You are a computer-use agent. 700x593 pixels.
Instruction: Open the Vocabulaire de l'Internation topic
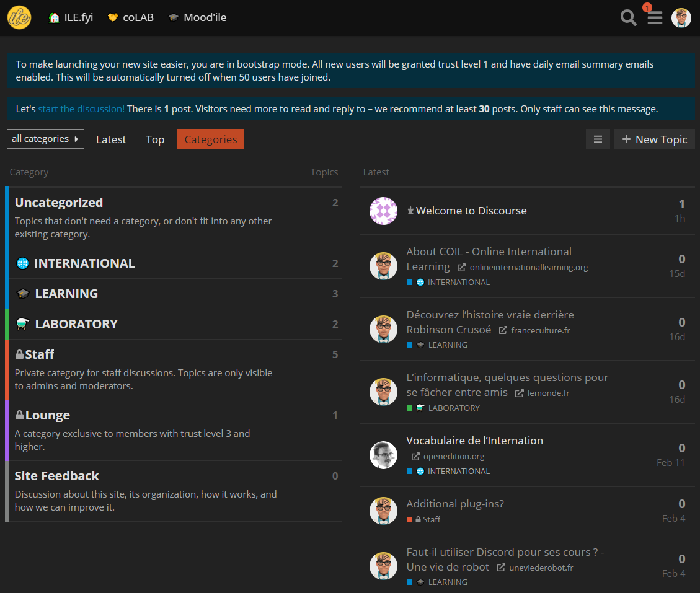pos(474,441)
